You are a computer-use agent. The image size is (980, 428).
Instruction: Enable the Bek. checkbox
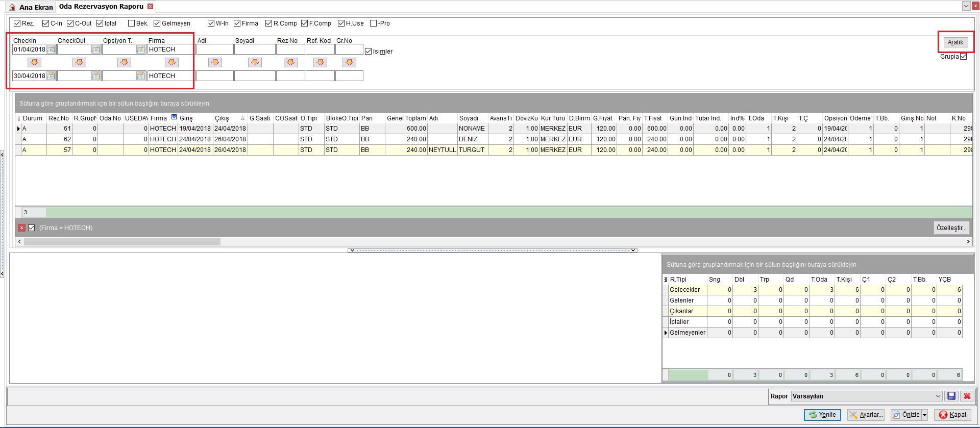click(x=132, y=23)
